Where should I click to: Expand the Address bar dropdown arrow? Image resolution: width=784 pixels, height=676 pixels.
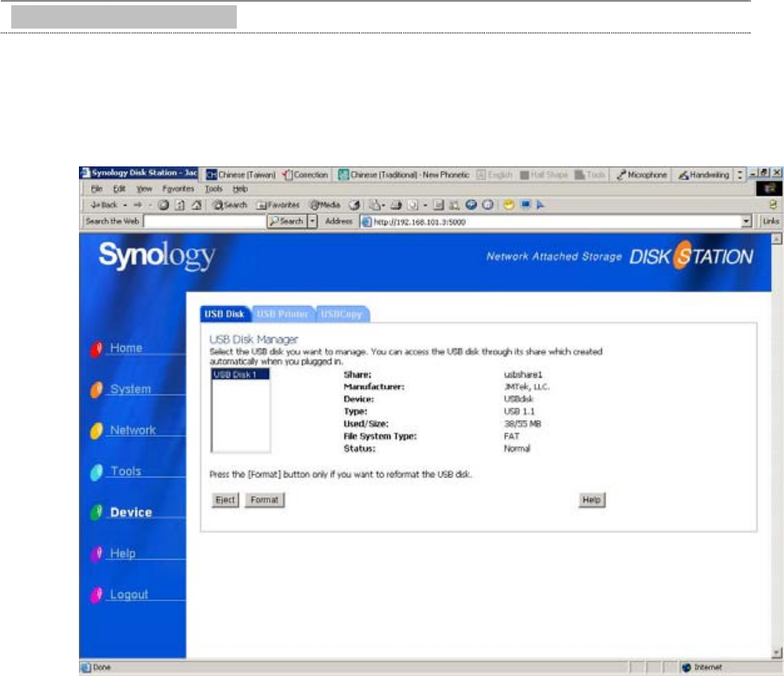click(x=746, y=221)
